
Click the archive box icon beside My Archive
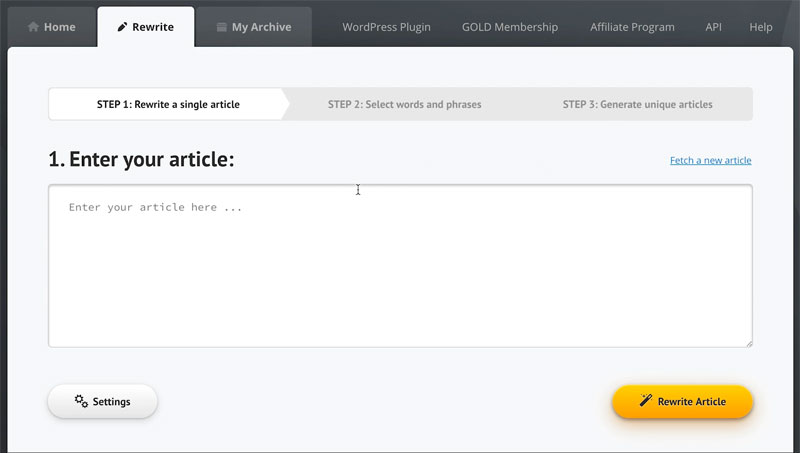coord(221,27)
